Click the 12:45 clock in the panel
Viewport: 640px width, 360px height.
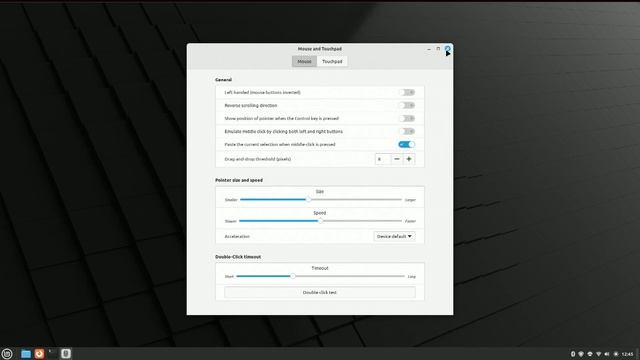point(628,354)
